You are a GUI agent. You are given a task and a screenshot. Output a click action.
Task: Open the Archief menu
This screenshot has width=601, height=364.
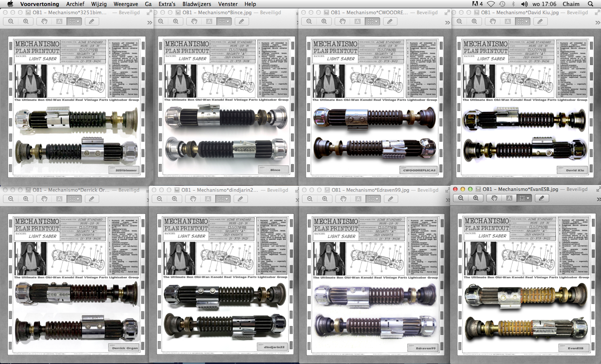[x=75, y=4]
